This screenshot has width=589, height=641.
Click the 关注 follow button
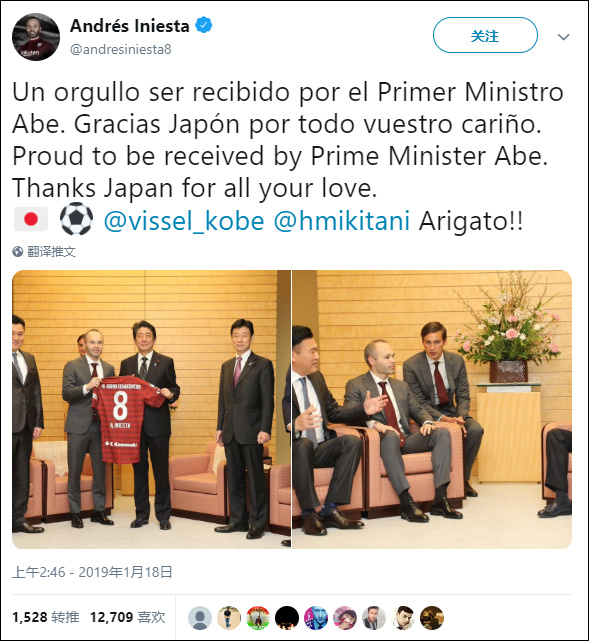click(x=485, y=36)
